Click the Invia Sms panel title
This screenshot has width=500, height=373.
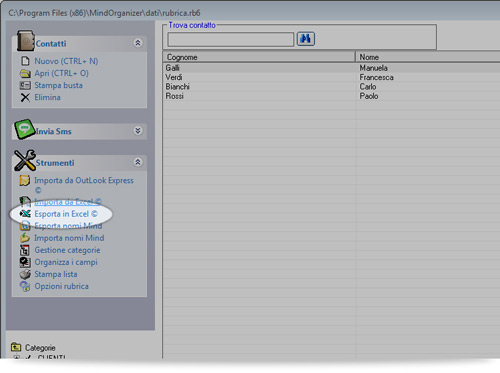click(x=53, y=131)
